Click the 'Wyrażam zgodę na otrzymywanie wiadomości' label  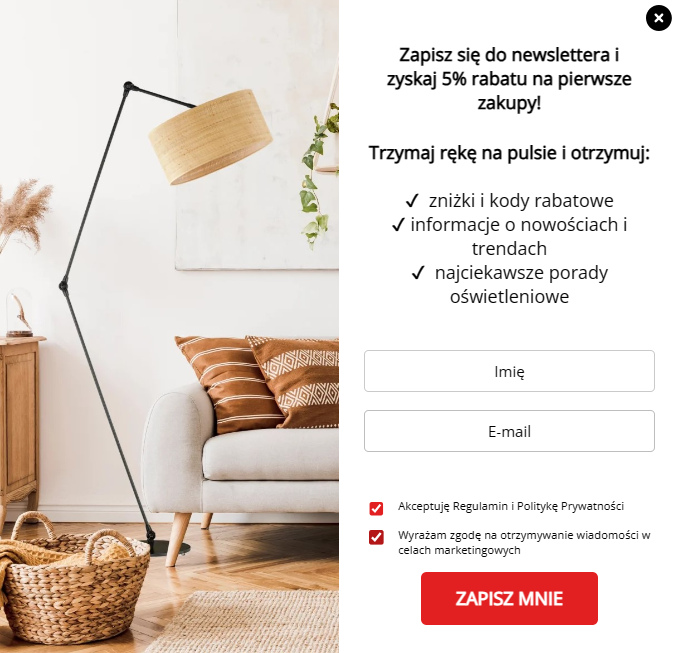(x=524, y=543)
